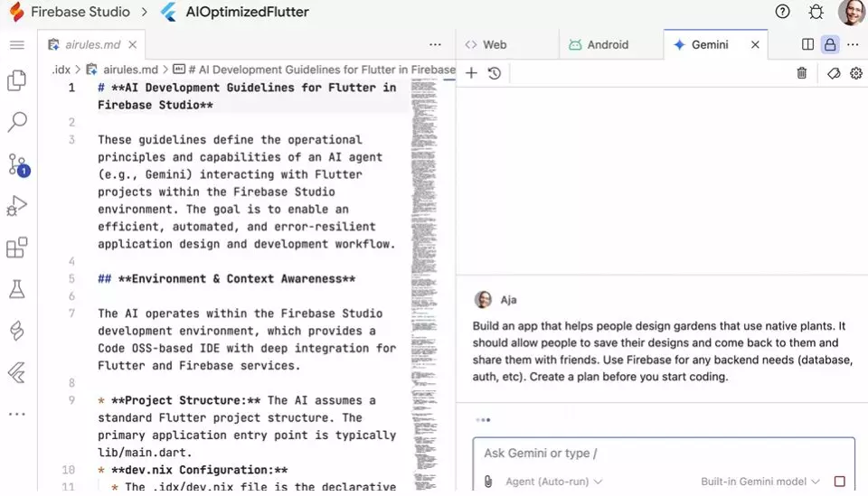Viewport: 868px width, 496px height.
Task: Select the Gemini tab
Action: tap(709, 45)
